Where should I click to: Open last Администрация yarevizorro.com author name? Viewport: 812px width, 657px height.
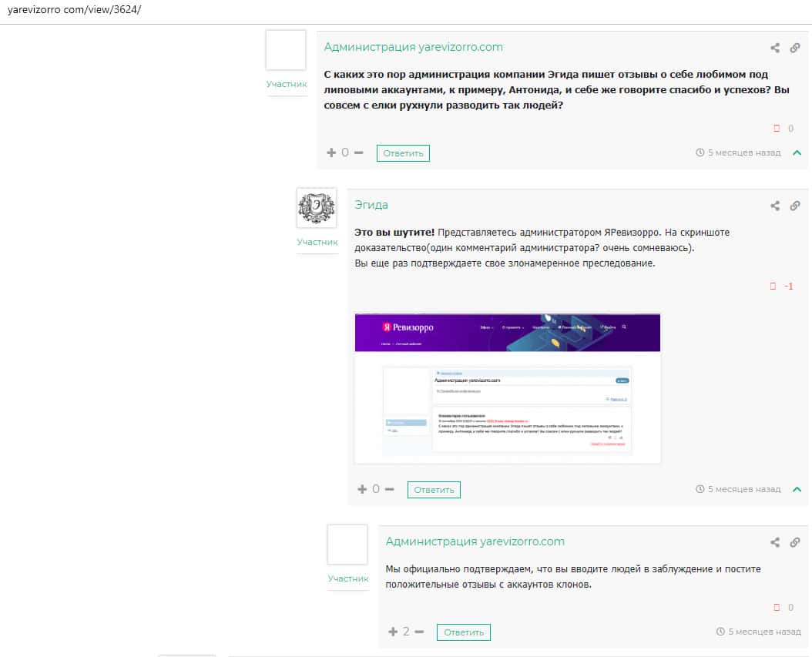click(475, 541)
